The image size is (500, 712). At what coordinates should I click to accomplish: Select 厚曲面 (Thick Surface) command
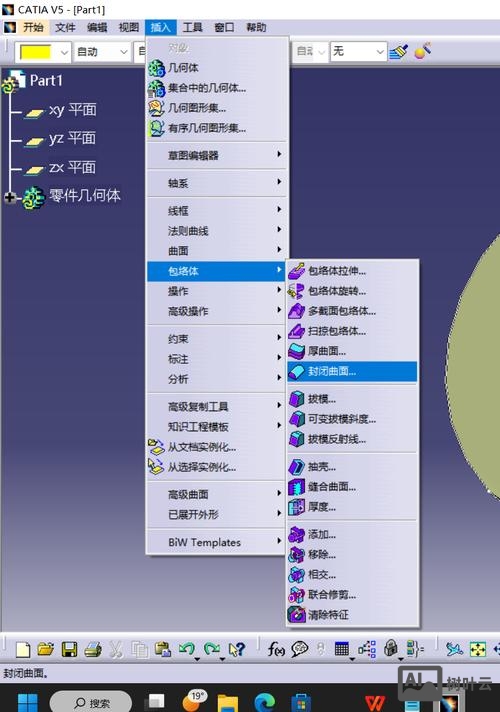352,351
